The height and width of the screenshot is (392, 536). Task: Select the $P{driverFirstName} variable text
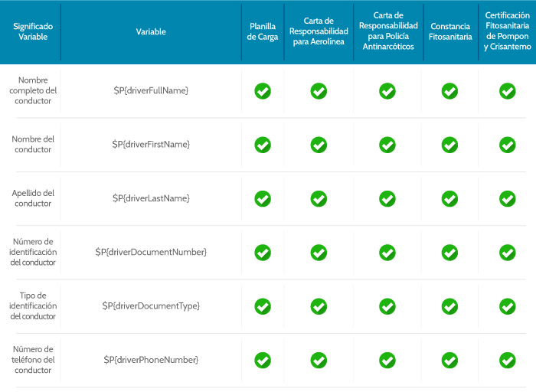pyautogui.click(x=151, y=144)
